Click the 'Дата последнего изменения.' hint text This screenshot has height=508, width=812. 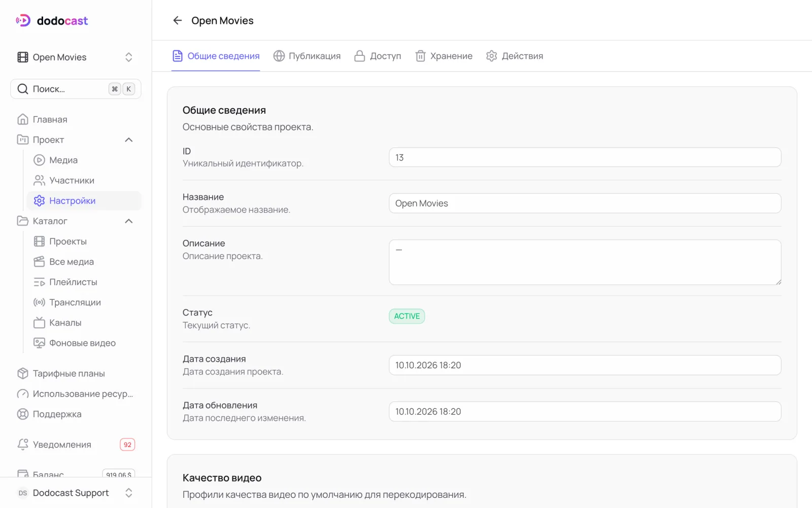pos(244,418)
